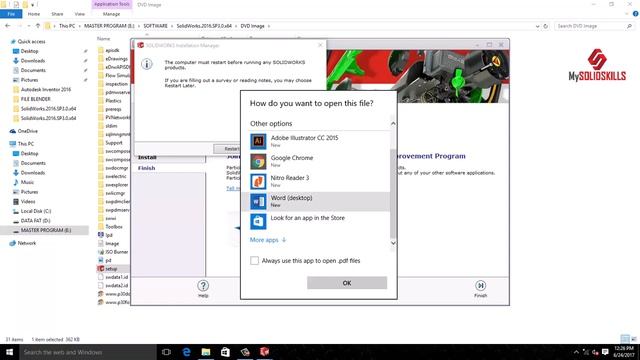Screen dimensions: 640x360
Task: Open the eDrawings folder
Action: point(116,59)
